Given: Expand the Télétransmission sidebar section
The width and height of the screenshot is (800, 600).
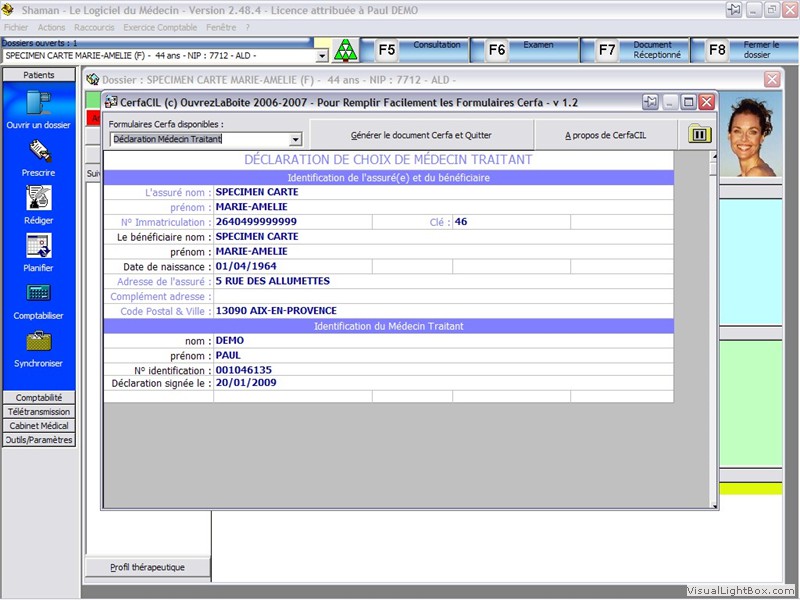Looking at the screenshot, I should pyautogui.click(x=39, y=411).
